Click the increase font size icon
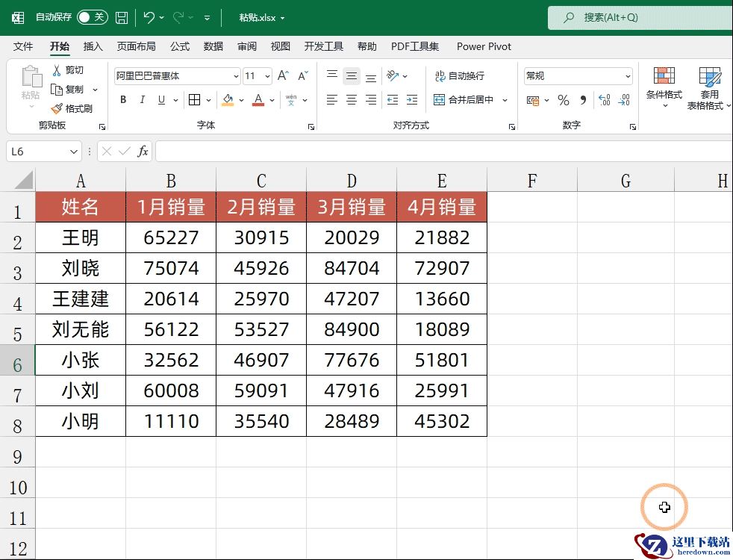 [283, 75]
